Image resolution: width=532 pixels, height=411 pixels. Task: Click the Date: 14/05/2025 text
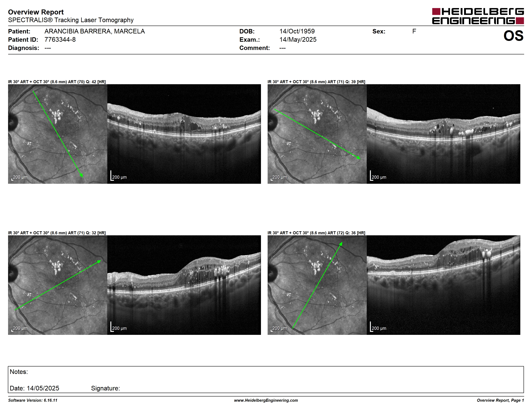tap(34, 388)
